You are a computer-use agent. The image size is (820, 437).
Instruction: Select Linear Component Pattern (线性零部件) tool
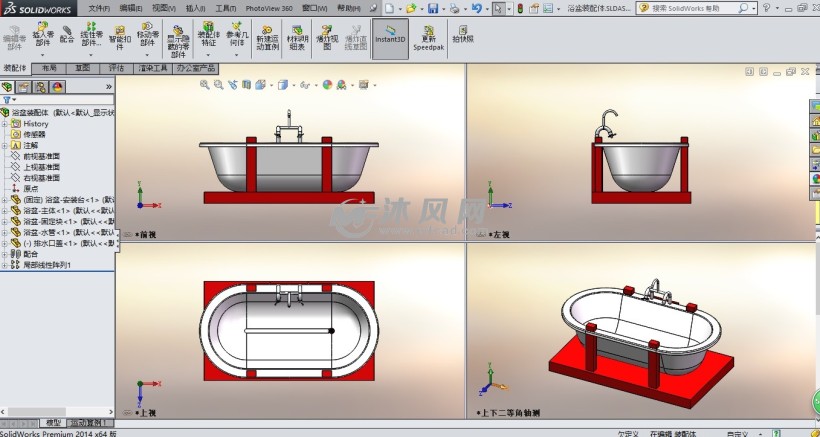91,34
